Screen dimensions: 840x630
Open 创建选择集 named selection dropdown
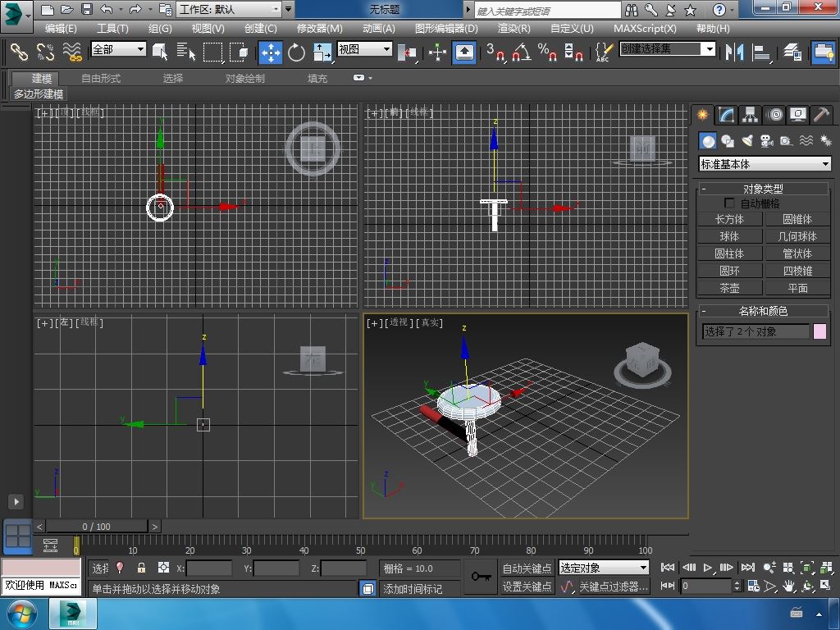click(x=668, y=49)
